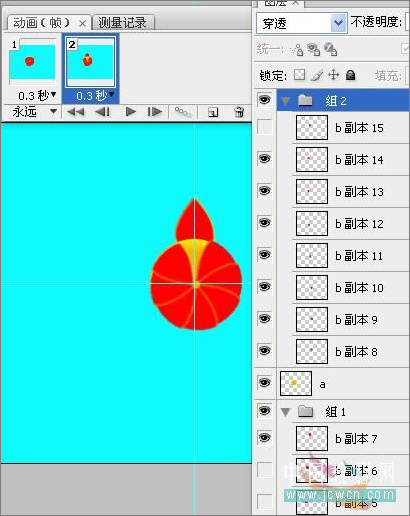
Task: Select layer name b 副本 13
Action: 359,192
